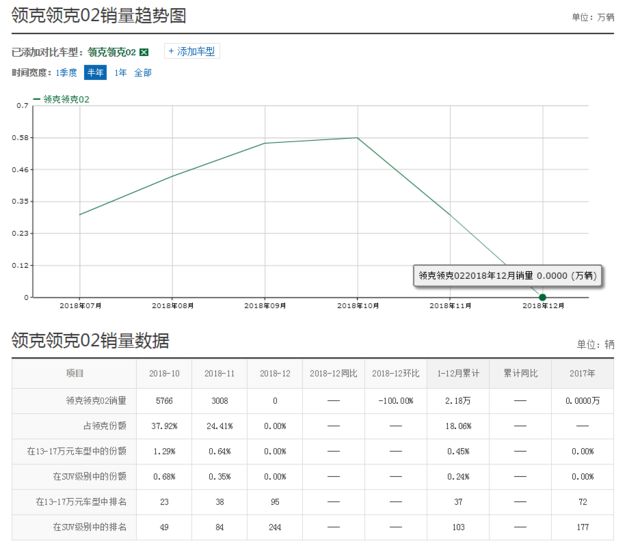Click the ranking 38 cell
Viewport: 640px width, 552px height.
coord(220,502)
